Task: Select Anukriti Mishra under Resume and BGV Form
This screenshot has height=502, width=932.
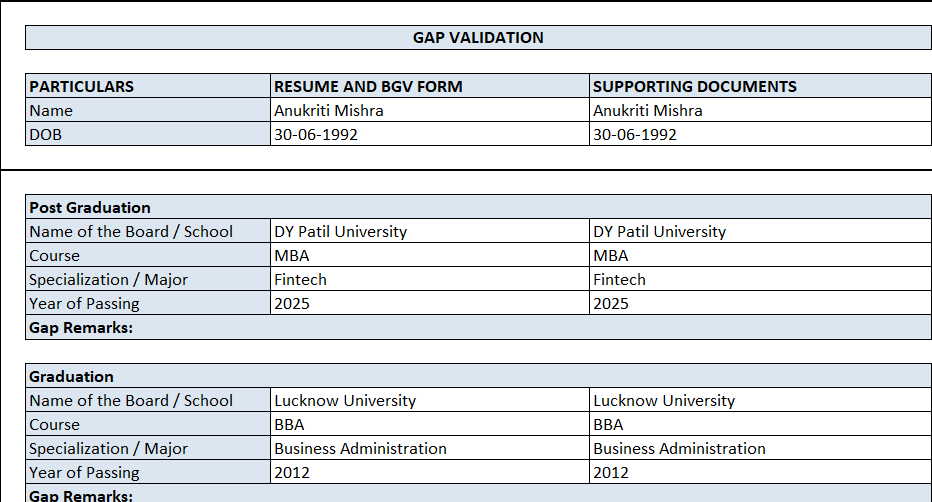Action: point(430,111)
